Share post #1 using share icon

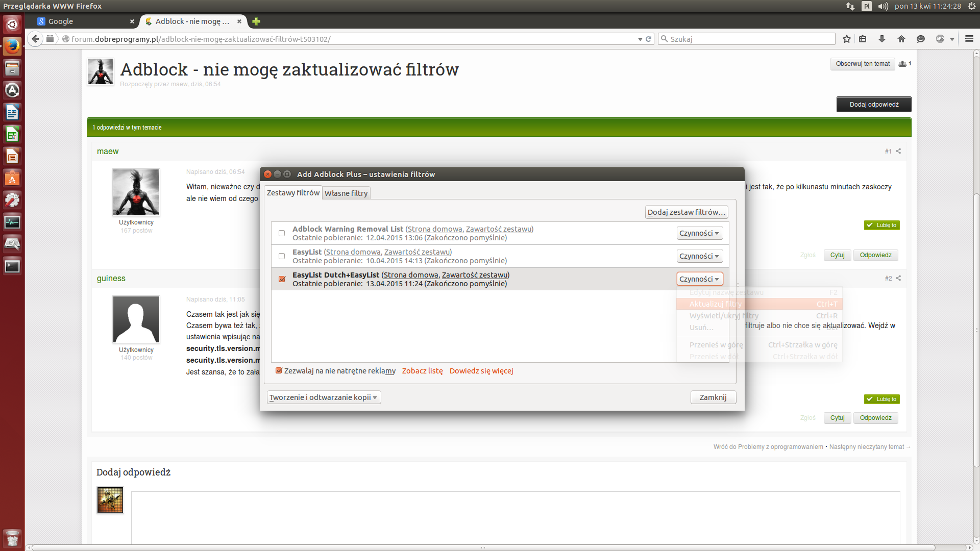tap(898, 151)
